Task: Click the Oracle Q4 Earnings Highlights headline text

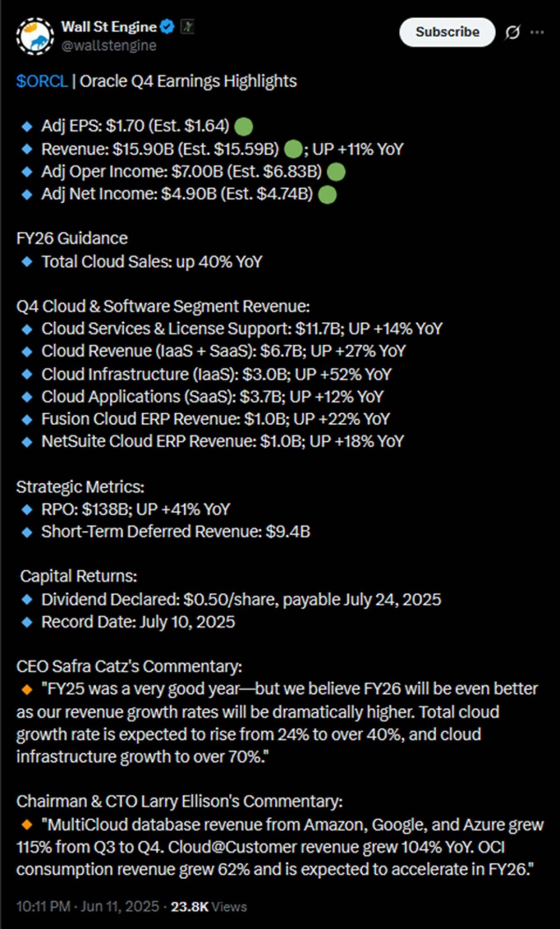Action: 188,81
